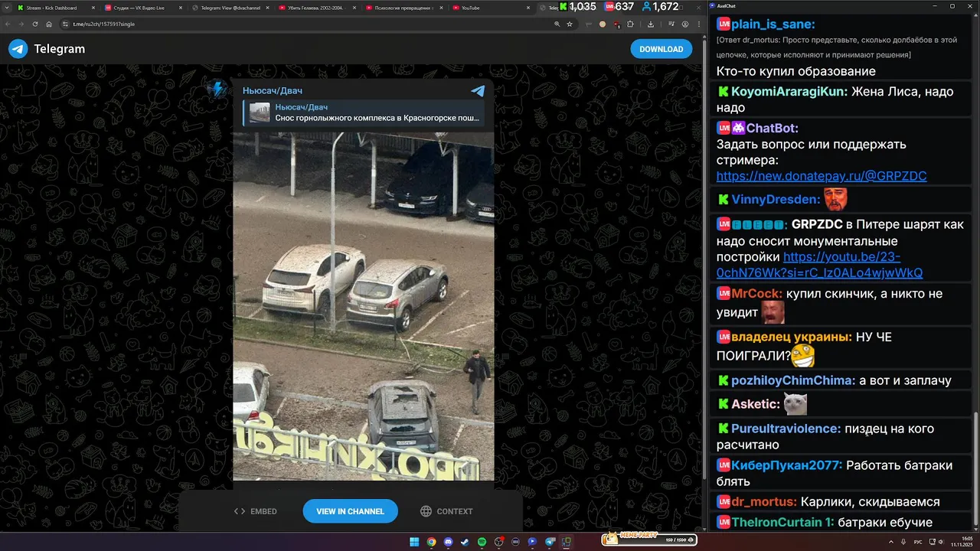Click the grinning emoji after НУ ЧЕ ПОИГРАЛИ?
Viewport: 980px width, 551px height.
[802, 355]
